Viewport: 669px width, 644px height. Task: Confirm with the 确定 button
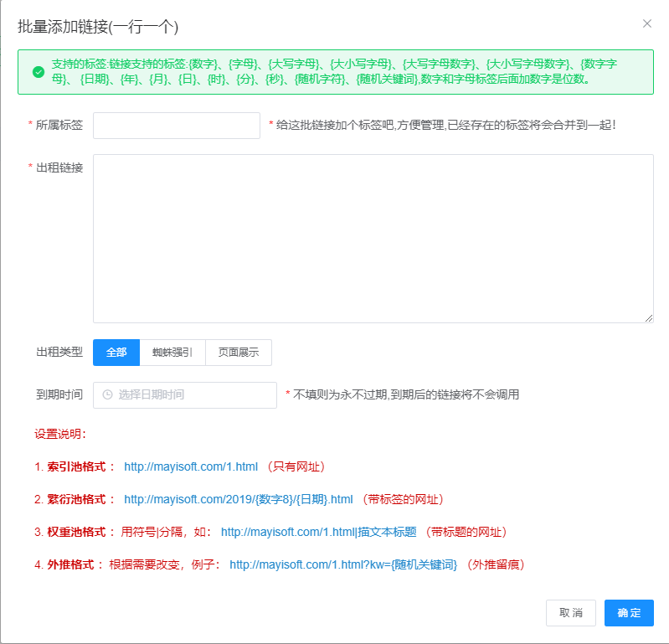tap(629, 613)
